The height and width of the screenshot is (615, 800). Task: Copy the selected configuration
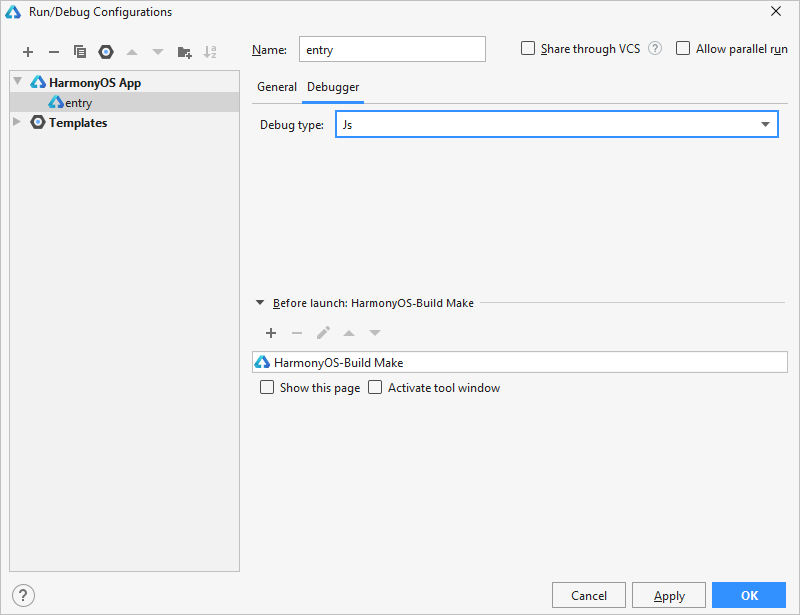pyautogui.click(x=80, y=52)
